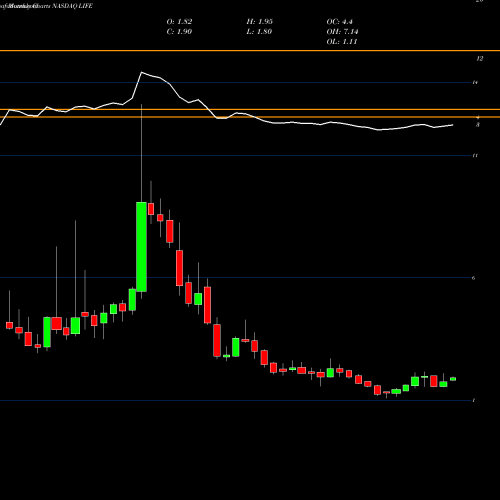The height and width of the screenshot is (500, 500).
Task: Click the 12 price axis label
Action: point(479,59)
